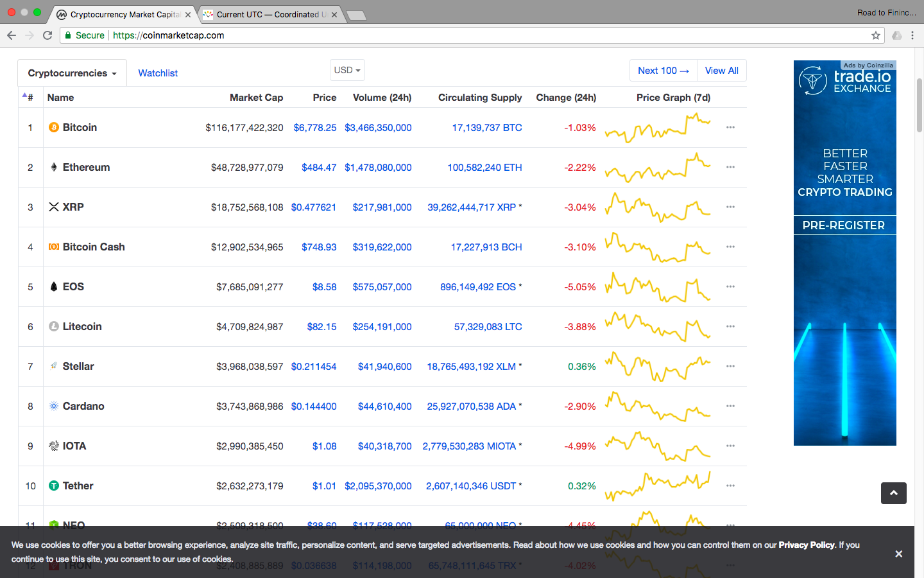Open the Privacy Policy link
Viewport: 924px width, 578px height.
pos(807,545)
